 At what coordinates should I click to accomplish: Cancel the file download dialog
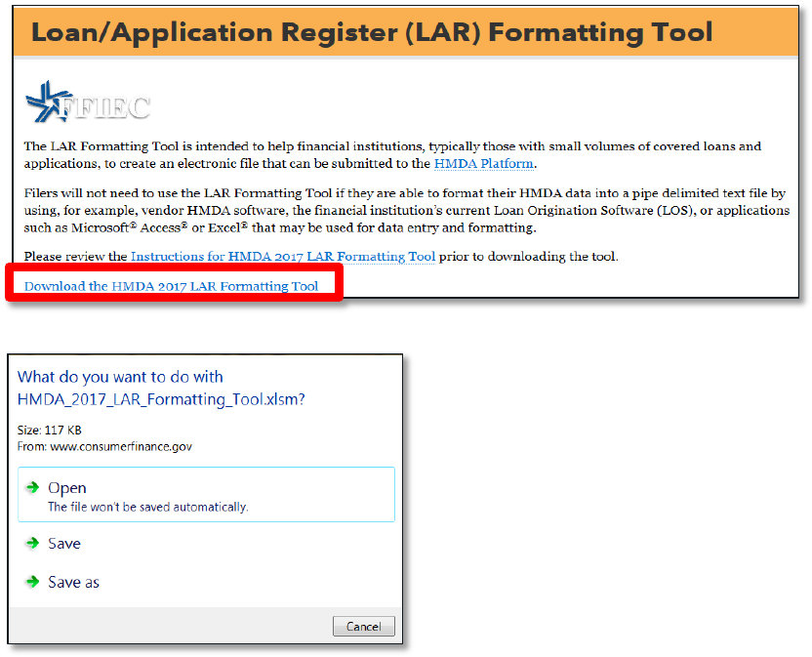click(363, 627)
